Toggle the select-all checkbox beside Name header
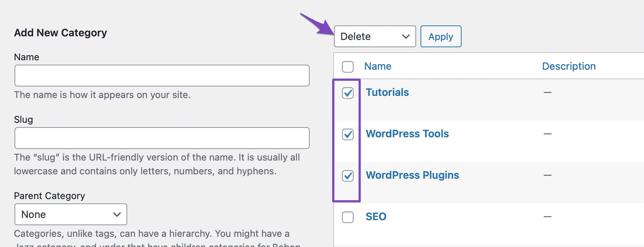 point(348,67)
